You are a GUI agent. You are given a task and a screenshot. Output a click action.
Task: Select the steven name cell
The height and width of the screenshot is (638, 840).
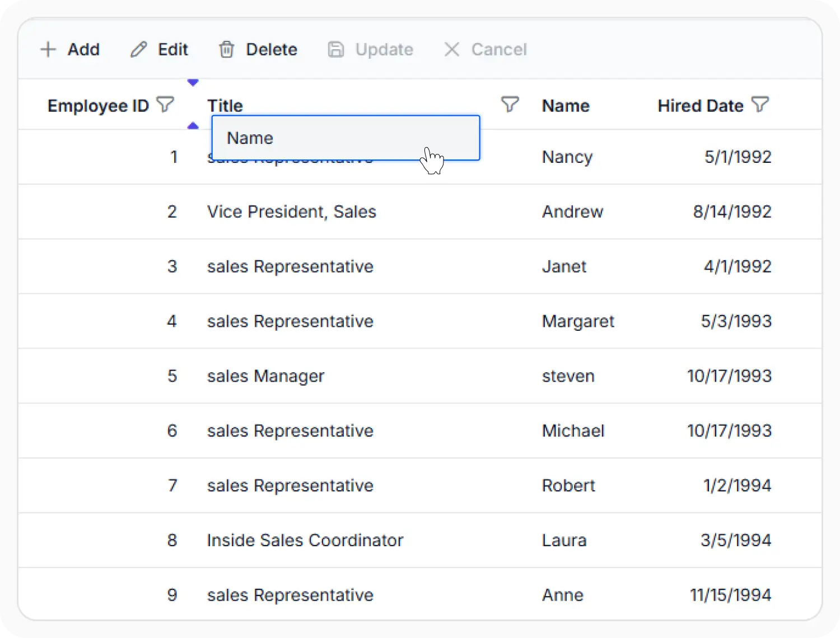click(568, 376)
